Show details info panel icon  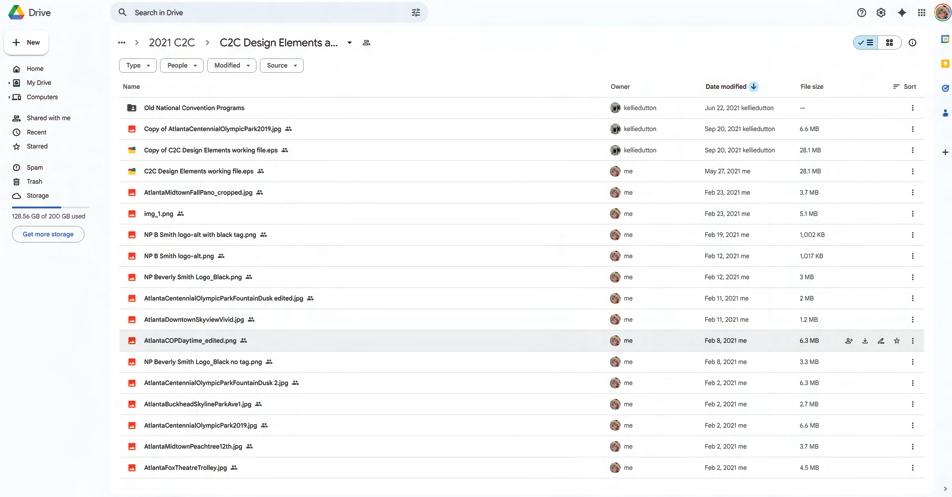coord(912,42)
